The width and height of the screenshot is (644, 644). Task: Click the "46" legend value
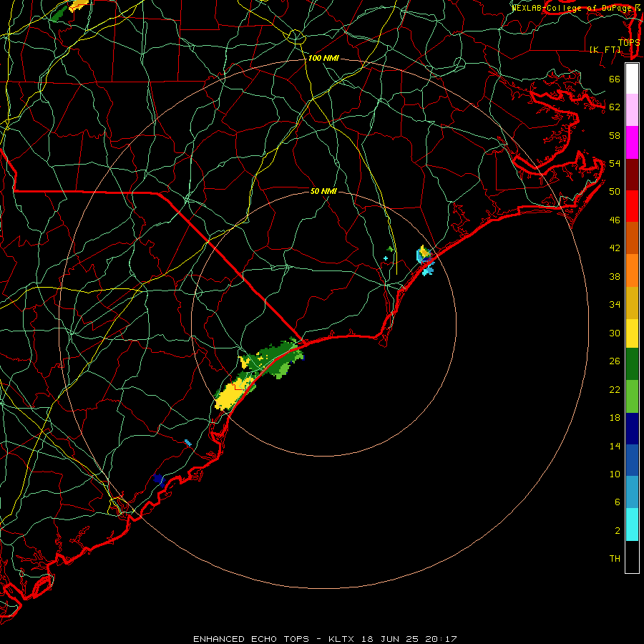pyautogui.click(x=615, y=220)
